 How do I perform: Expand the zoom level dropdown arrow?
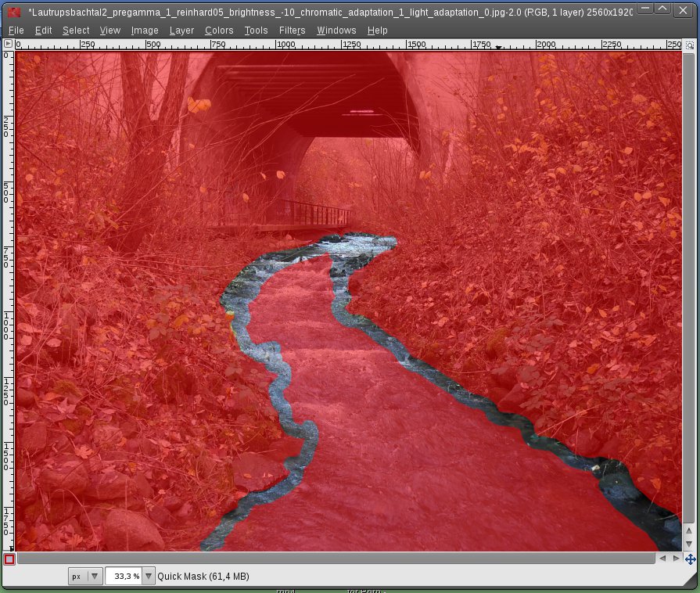[149, 576]
